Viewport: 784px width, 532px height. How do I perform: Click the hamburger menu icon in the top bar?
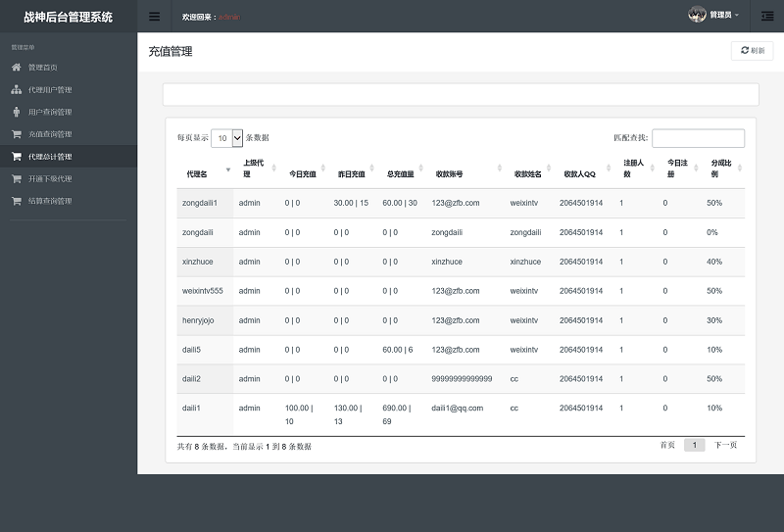click(155, 17)
